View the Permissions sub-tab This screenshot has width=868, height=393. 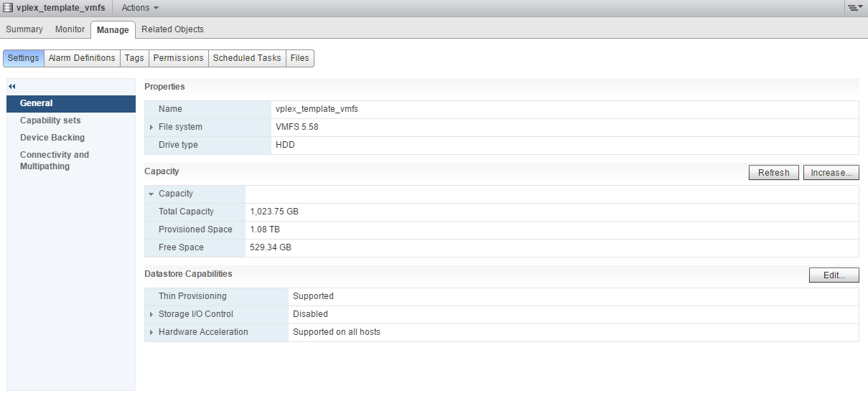(x=179, y=58)
